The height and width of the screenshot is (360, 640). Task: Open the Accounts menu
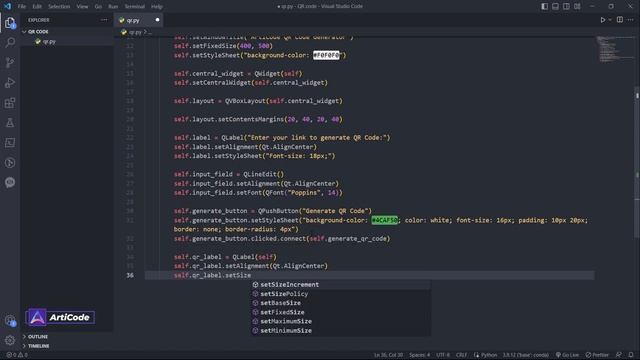point(10,321)
